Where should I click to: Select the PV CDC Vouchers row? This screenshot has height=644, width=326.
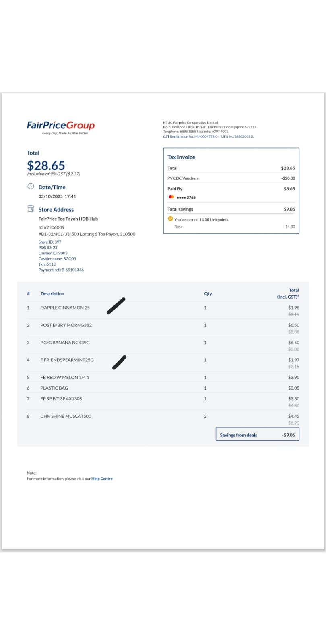231,178
